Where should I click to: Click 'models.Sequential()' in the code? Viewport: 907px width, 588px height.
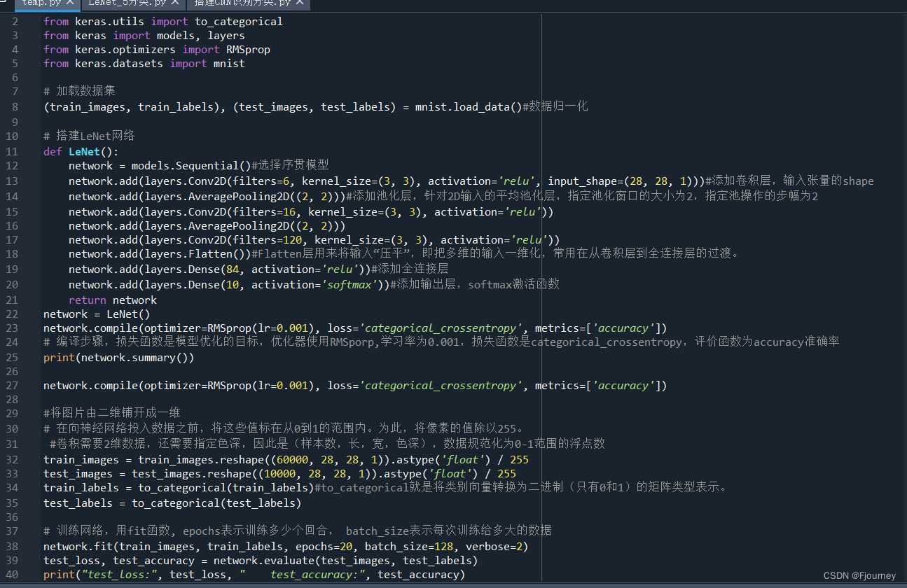coord(192,166)
